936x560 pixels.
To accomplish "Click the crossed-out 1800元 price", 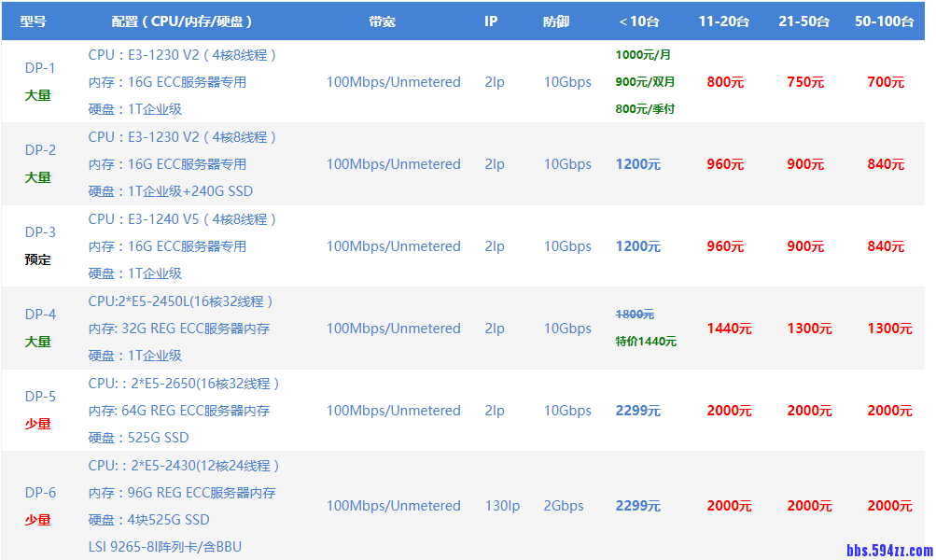I will click(x=634, y=315).
